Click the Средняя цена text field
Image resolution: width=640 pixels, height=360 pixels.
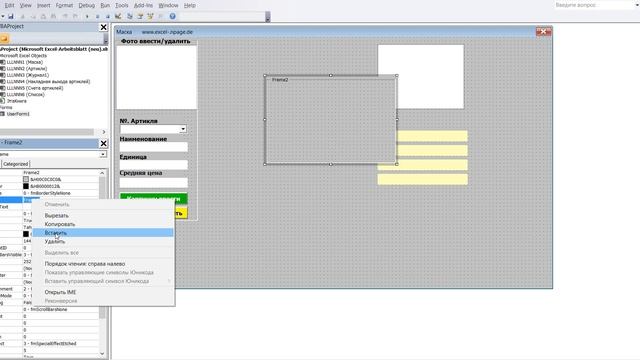[154, 182]
